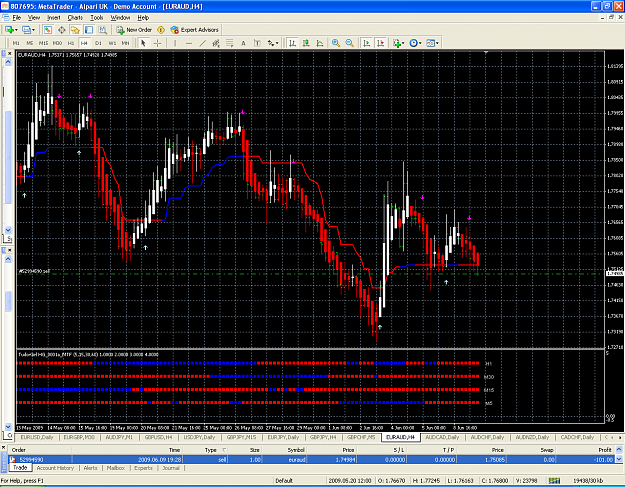Select the Trendline drawing tool
This screenshot has width=625, height=487.
click(202, 43)
